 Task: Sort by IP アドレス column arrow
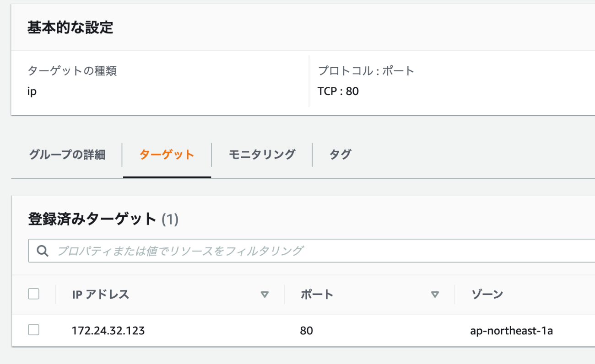264,294
